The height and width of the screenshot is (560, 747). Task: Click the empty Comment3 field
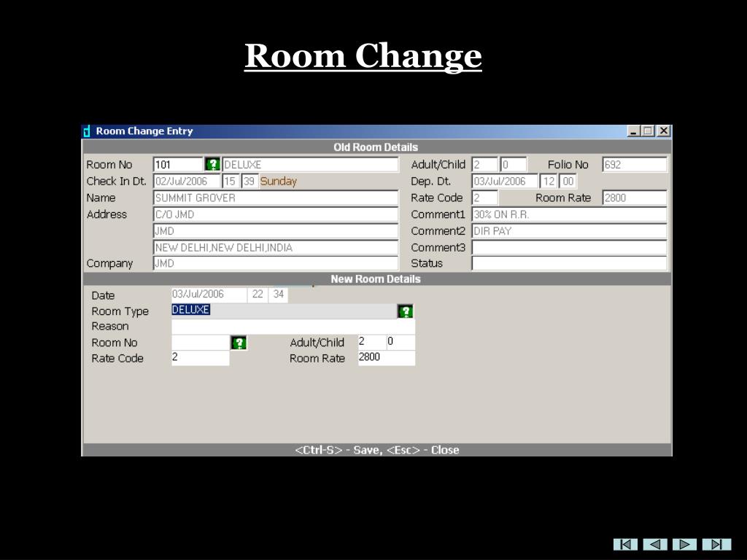[x=569, y=247]
